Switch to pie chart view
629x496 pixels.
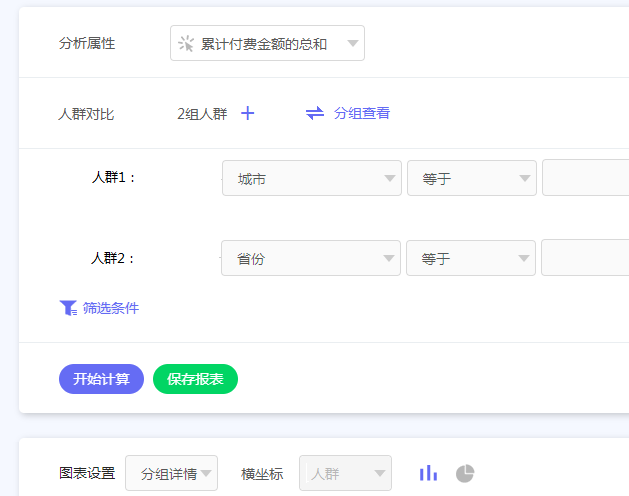(465, 473)
